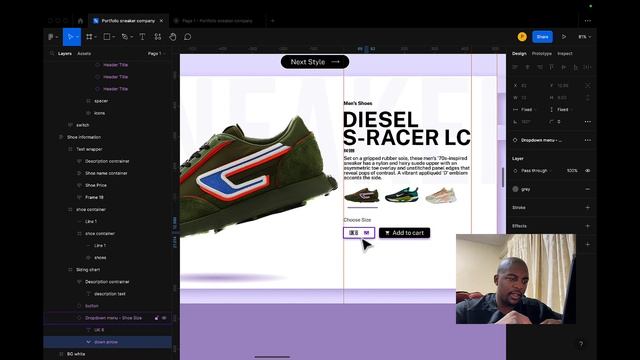
Task: Switch to the Prototype tab
Action: click(542, 53)
